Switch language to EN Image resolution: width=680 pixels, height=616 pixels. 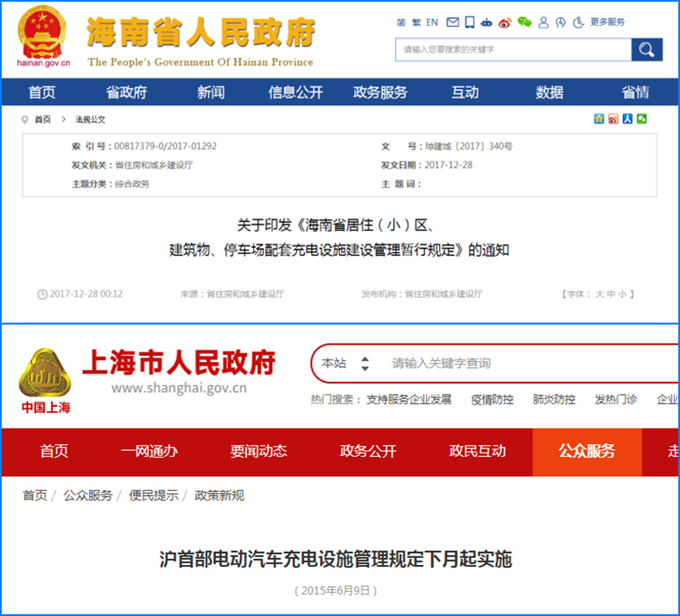[x=432, y=22]
